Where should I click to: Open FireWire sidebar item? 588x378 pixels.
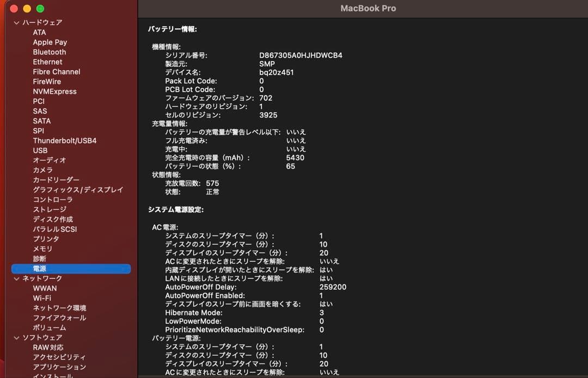click(46, 82)
